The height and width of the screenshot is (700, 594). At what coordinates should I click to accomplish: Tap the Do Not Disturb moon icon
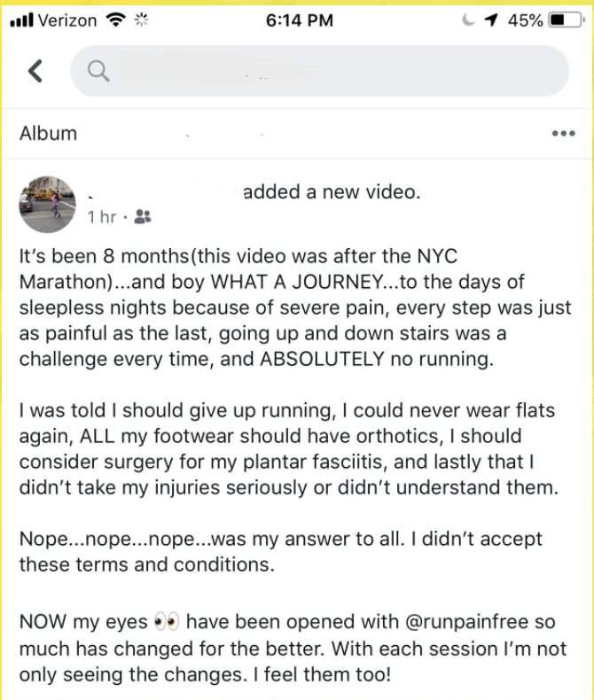point(469,20)
